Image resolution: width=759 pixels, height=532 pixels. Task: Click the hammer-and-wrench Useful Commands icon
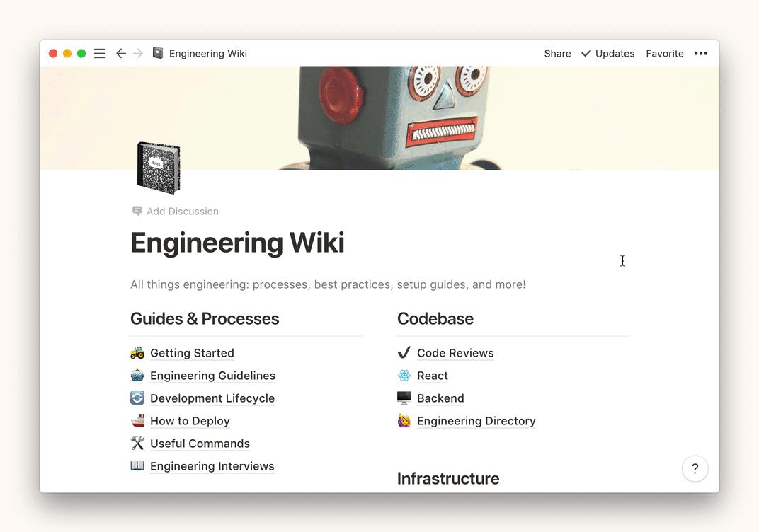(x=137, y=443)
